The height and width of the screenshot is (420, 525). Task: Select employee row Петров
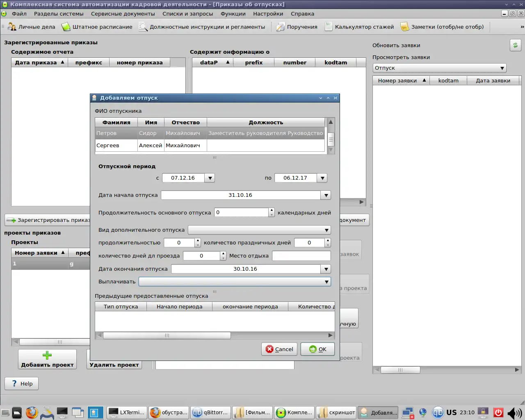tap(210, 133)
